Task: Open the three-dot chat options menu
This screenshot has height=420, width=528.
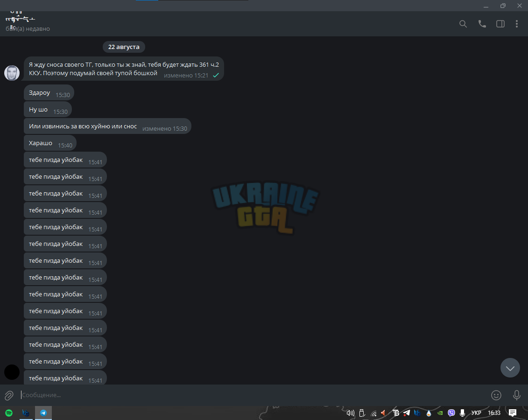Action: [516, 24]
